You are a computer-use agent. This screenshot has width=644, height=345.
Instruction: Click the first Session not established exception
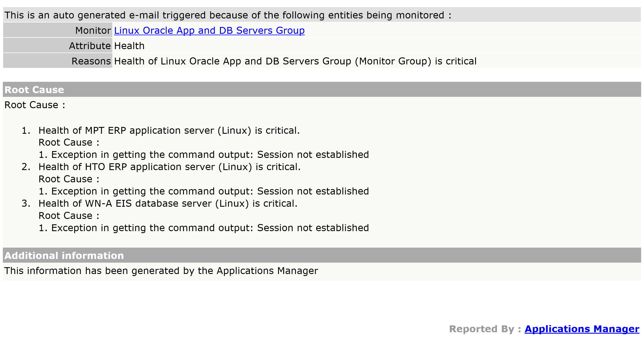coord(204,154)
